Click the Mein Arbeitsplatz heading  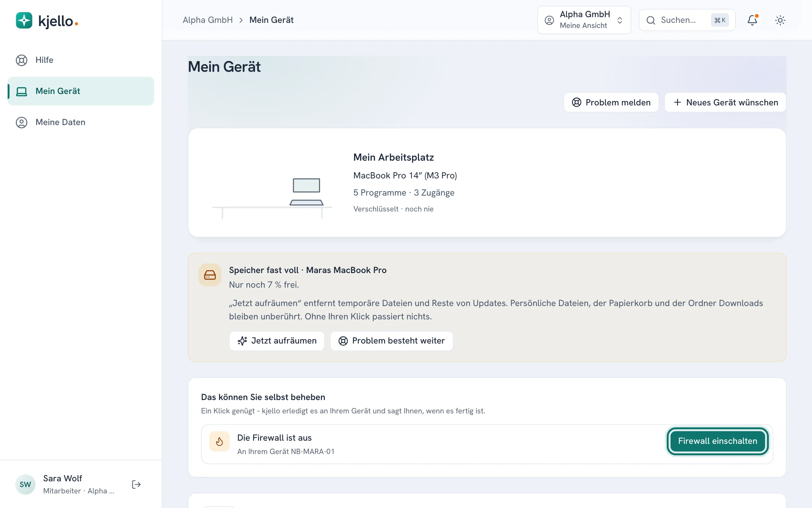click(x=393, y=157)
